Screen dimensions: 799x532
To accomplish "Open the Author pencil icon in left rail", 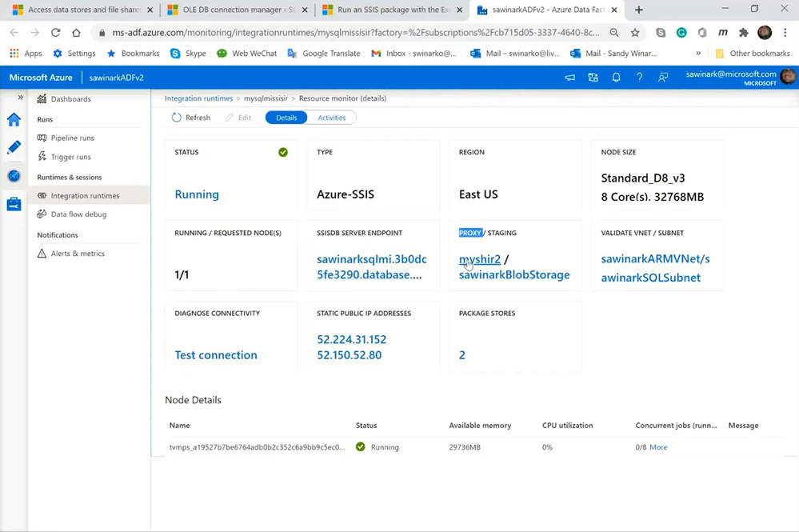I will (x=14, y=147).
